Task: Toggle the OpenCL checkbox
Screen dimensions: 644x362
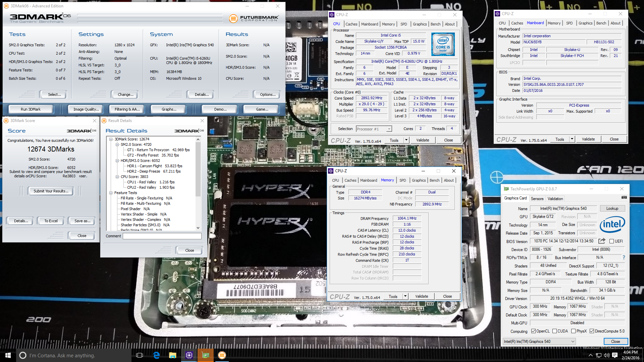Action: coord(533,331)
